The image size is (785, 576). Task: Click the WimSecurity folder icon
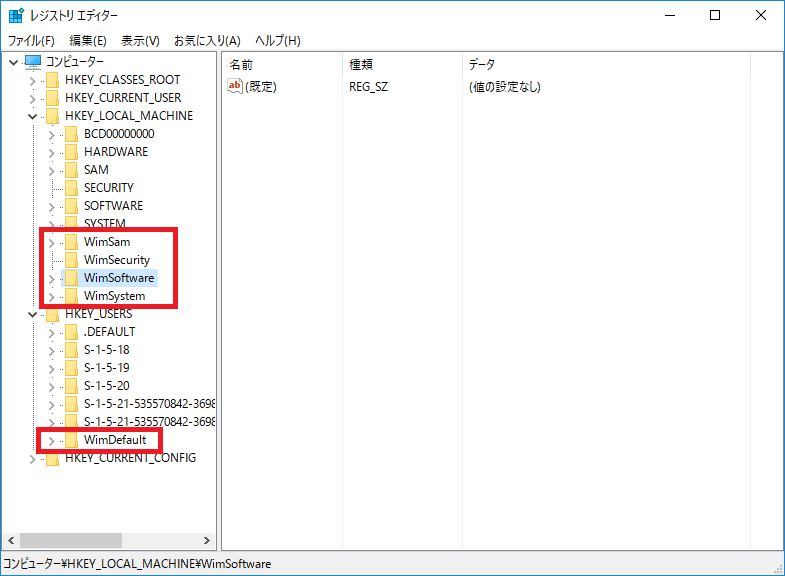(72, 260)
